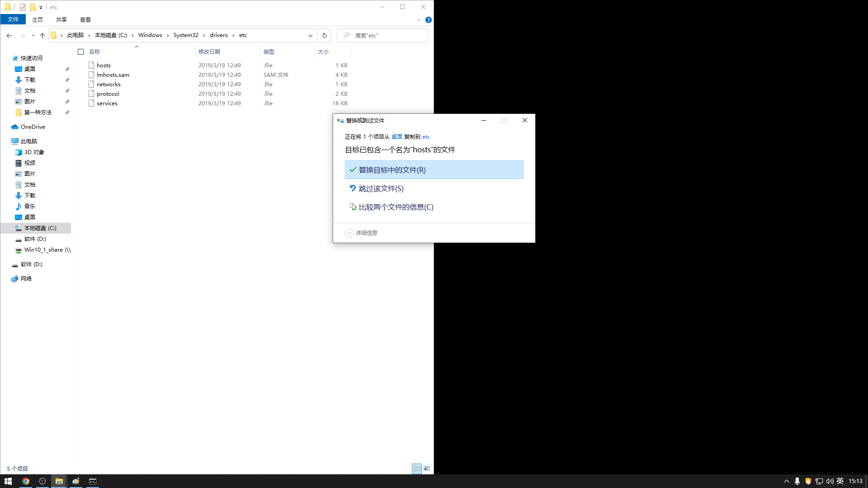Sort by 修改日期 column header
Viewport: 868px width, 488px height.
[209, 52]
